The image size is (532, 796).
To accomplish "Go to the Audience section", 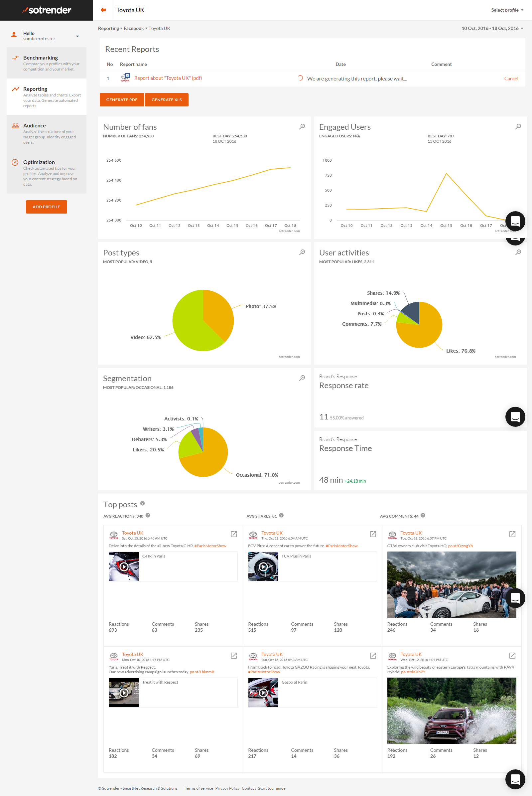I will point(47,133).
